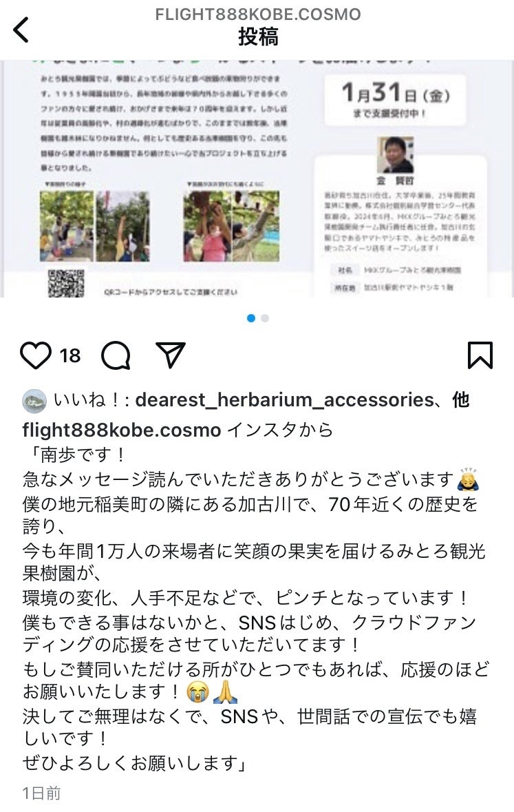Tap the 1日前 timestamp

pos(41,793)
